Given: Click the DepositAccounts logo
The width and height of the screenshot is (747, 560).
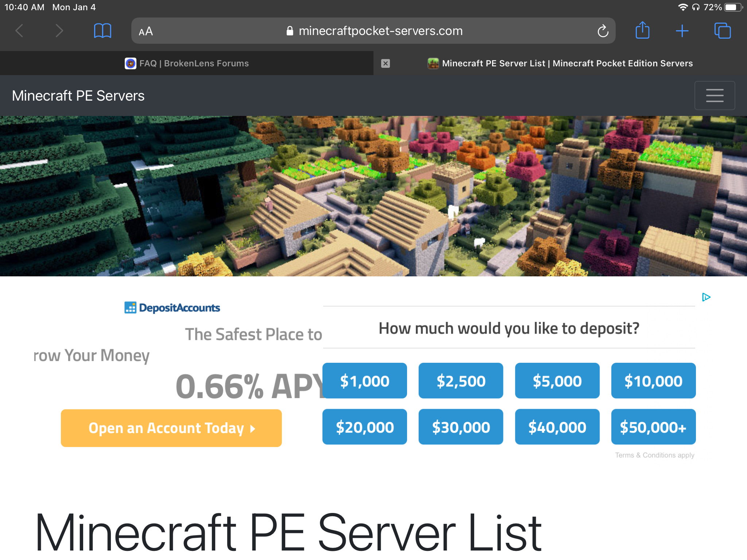Looking at the screenshot, I should [x=172, y=308].
